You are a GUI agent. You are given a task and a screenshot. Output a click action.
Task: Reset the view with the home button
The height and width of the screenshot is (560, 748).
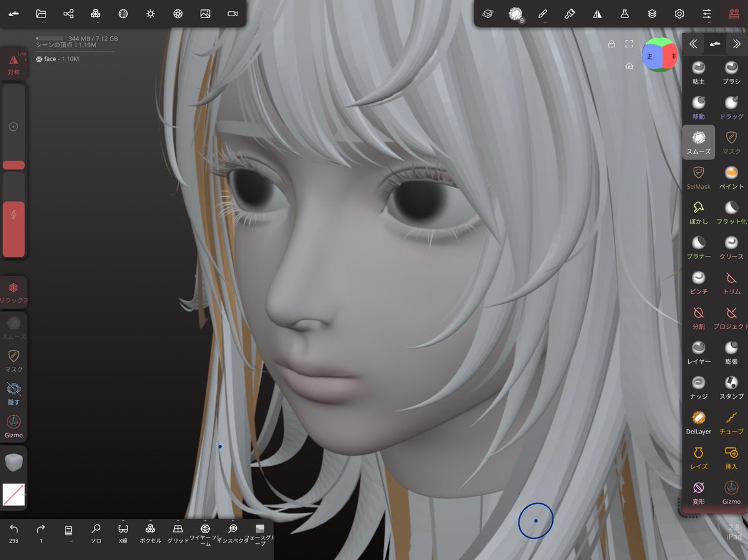pos(630,65)
